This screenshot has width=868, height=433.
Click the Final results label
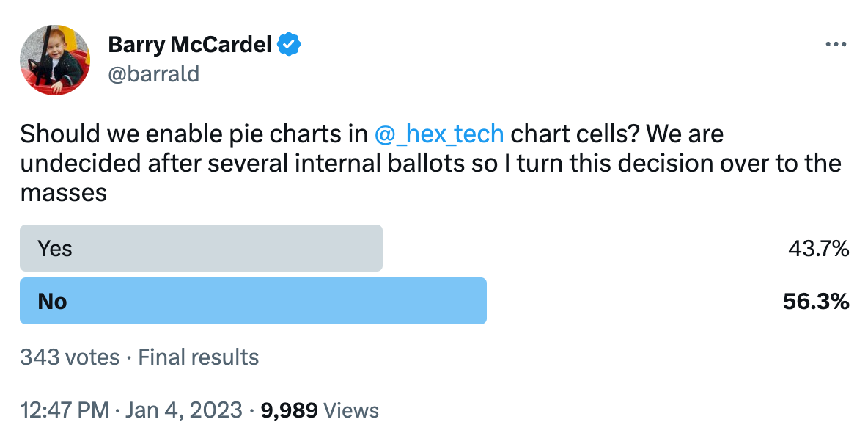198,357
